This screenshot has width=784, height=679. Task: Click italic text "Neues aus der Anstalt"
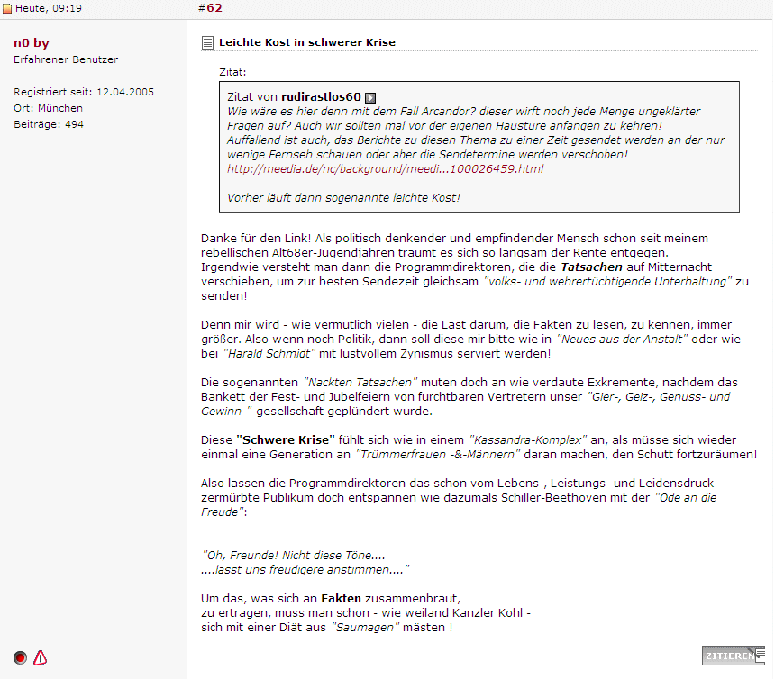pos(622,339)
